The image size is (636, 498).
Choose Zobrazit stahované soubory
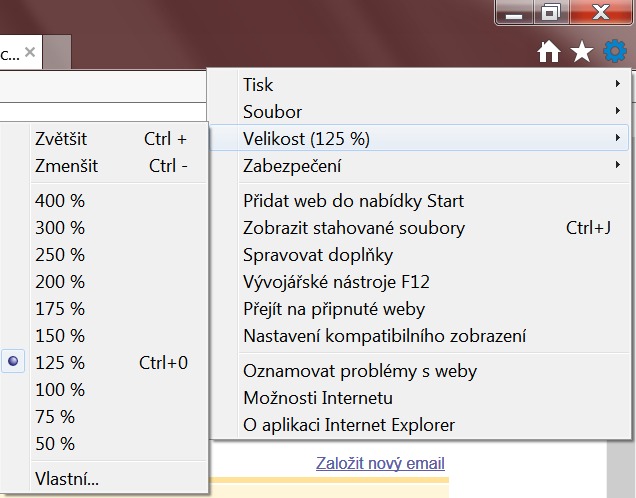pyautogui.click(x=354, y=228)
